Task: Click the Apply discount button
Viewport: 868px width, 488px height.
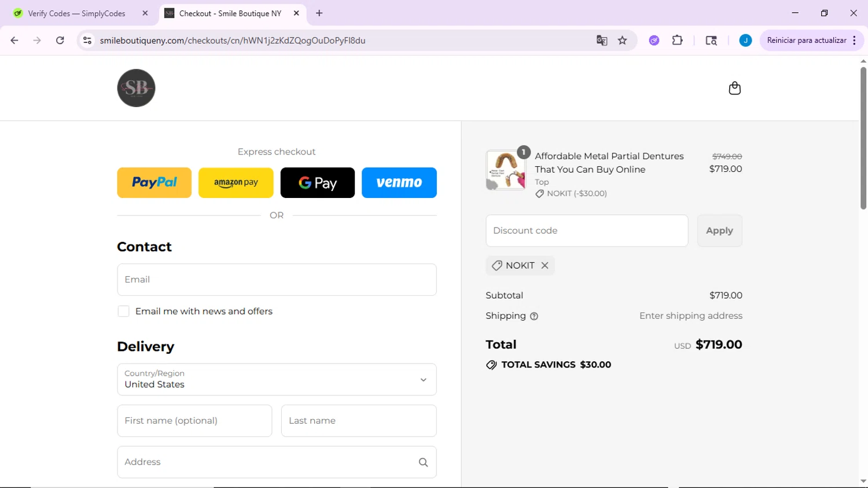Action: pyautogui.click(x=719, y=230)
